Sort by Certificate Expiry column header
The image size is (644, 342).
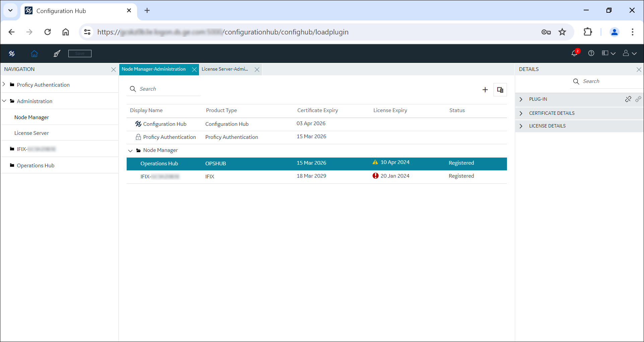pyautogui.click(x=318, y=110)
